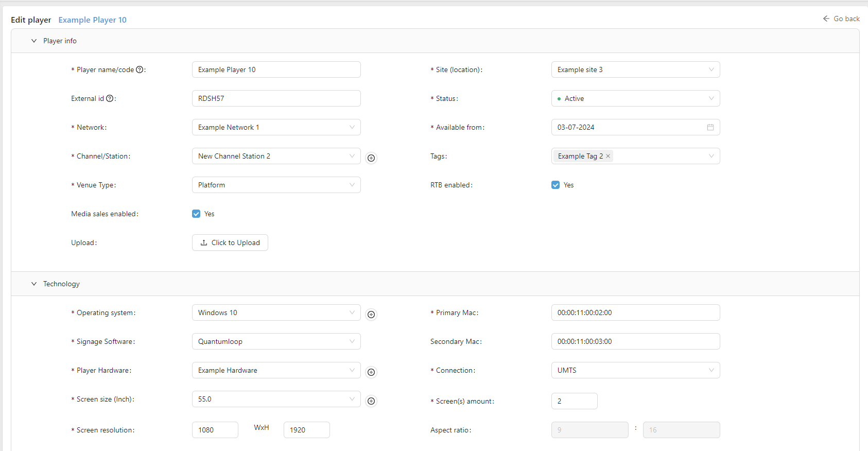Open the Network dropdown

coord(276,127)
